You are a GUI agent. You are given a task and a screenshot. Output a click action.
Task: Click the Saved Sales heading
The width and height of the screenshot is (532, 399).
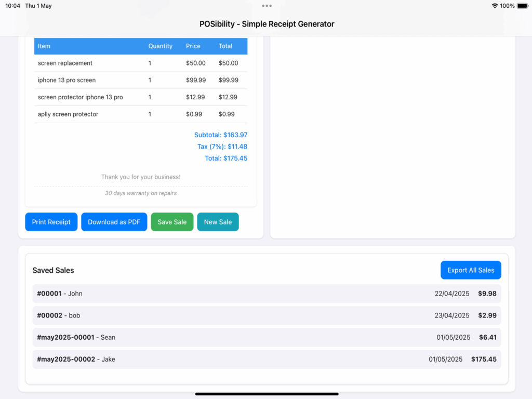click(x=54, y=270)
